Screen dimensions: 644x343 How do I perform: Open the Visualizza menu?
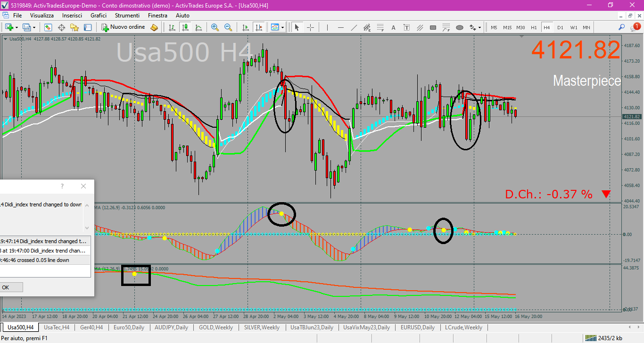tap(42, 16)
